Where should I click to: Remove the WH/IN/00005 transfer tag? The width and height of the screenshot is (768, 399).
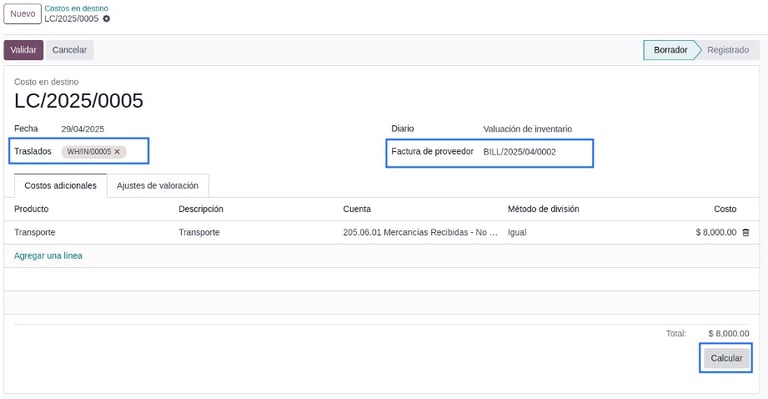click(117, 152)
